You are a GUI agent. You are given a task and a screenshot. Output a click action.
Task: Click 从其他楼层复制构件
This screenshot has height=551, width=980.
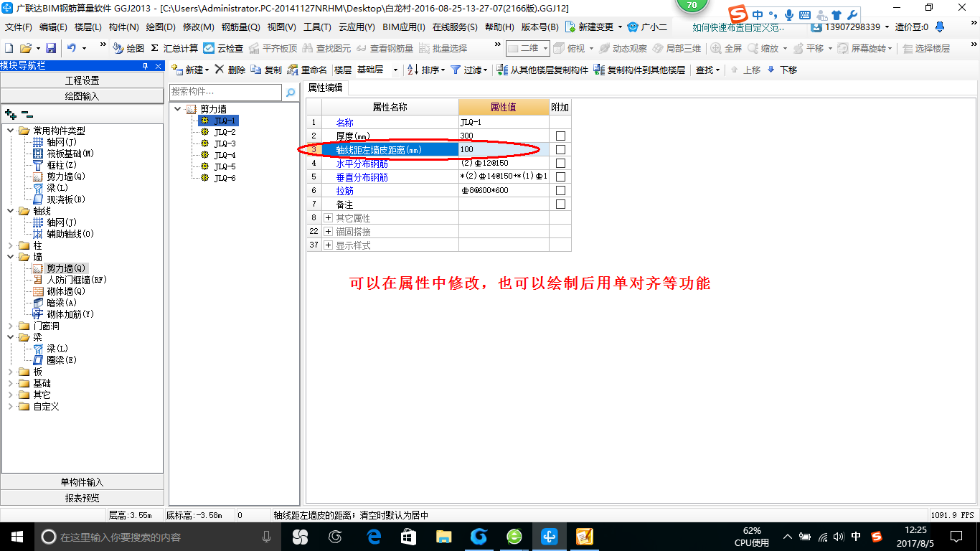pyautogui.click(x=542, y=70)
